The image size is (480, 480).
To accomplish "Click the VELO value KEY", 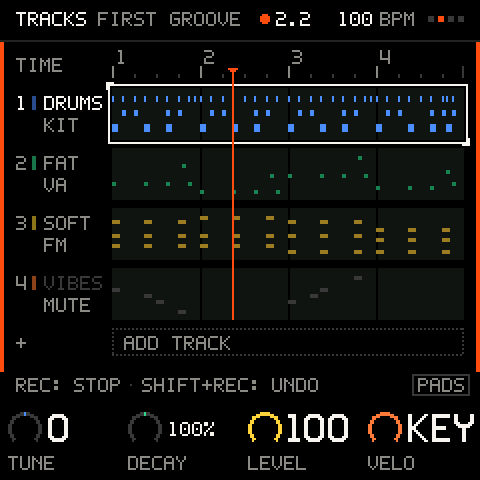I will pos(440,428).
